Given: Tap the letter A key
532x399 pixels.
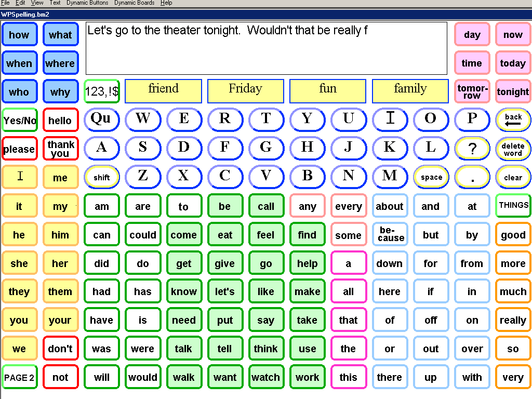Looking at the screenshot, I should 102,149.
